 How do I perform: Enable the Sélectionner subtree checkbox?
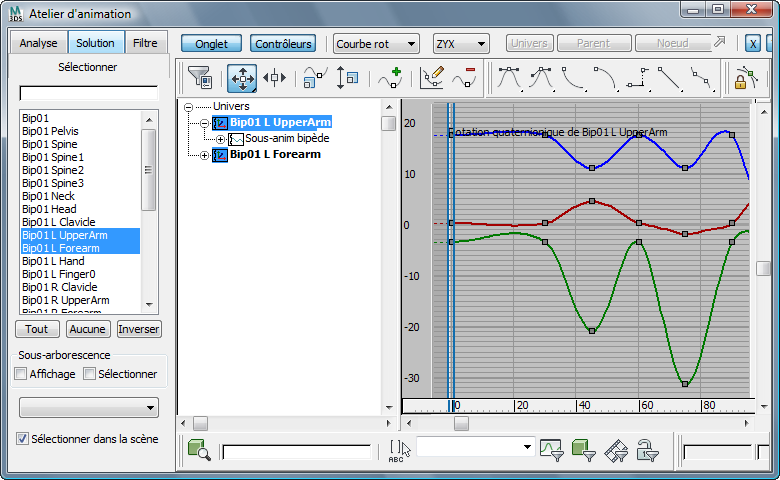click(90, 374)
